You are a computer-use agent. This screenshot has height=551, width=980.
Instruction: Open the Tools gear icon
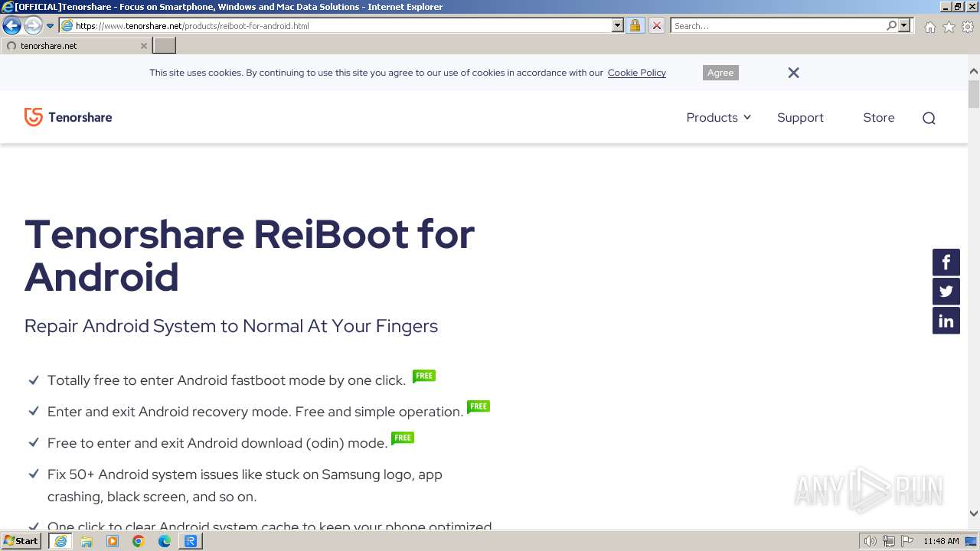click(x=967, y=27)
